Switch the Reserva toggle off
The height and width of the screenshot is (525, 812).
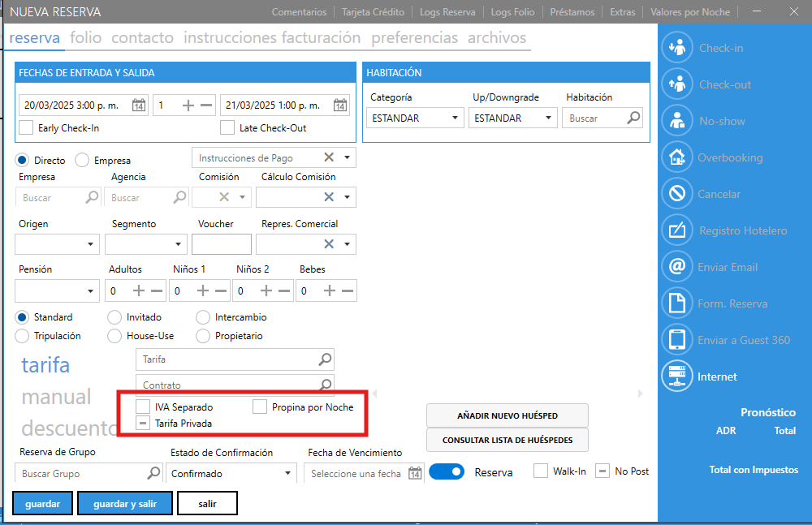point(446,472)
